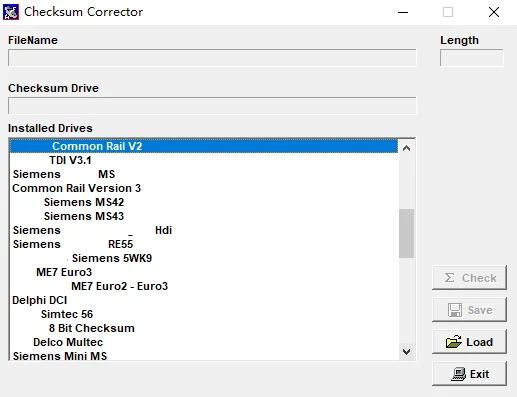Select the TDI V3.1 drive entry
The height and width of the screenshot is (397, 517).
tap(204, 160)
